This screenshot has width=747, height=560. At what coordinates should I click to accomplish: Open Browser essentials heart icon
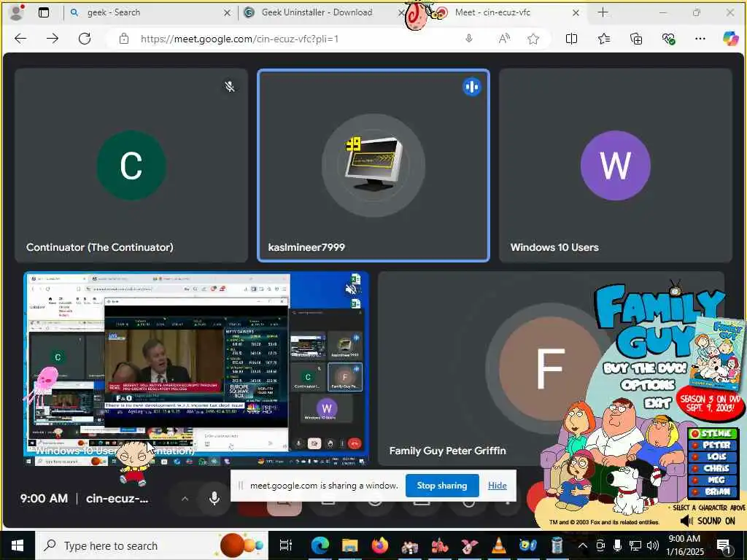tap(668, 39)
